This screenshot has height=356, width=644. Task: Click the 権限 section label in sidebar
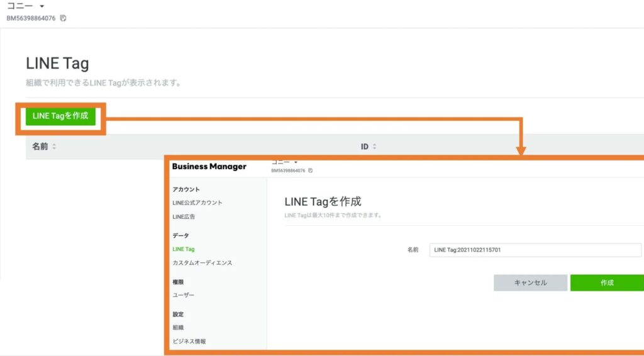tap(178, 282)
